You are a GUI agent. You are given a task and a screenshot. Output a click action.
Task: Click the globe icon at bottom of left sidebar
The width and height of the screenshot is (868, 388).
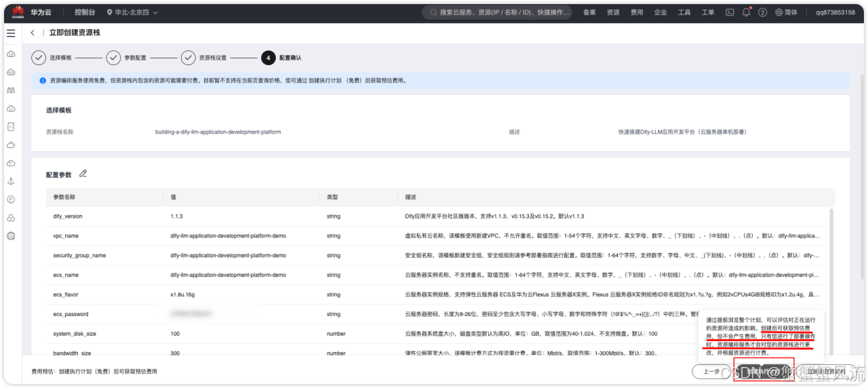click(x=11, y=236)
